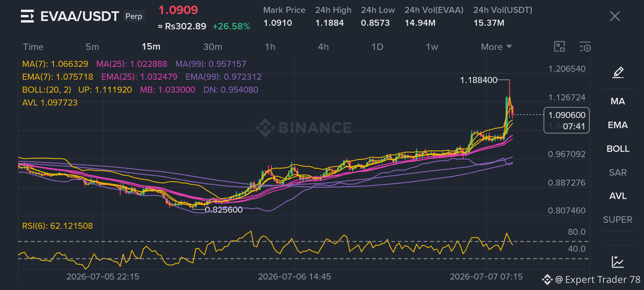Click the EMA(25) legend value
Viewport: 644px width, 290px height.
(139, 77)
